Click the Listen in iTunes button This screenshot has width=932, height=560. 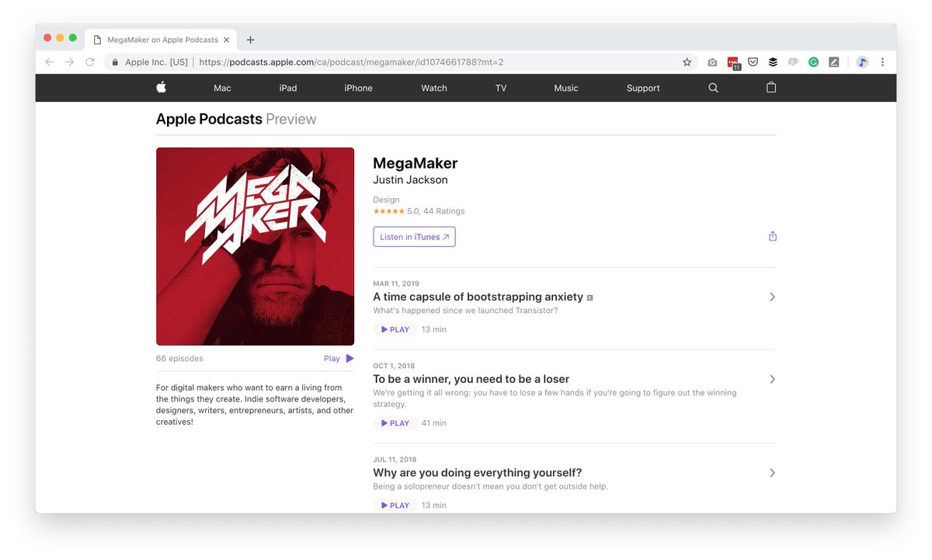[x=414, y=237]
